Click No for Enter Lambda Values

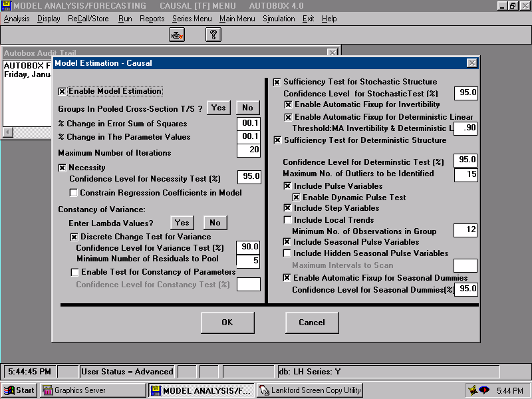click(x=215, y=223)
